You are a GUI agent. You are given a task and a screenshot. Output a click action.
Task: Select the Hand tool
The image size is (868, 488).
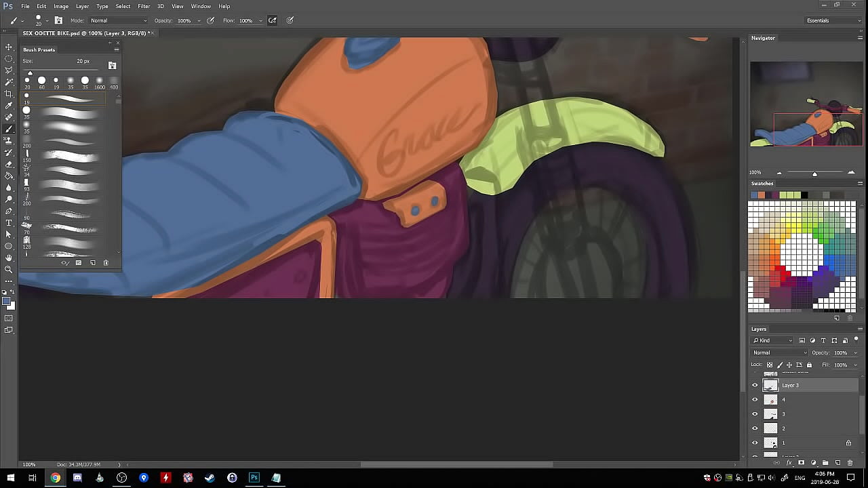pyautogui.click(x=9, y=258)
